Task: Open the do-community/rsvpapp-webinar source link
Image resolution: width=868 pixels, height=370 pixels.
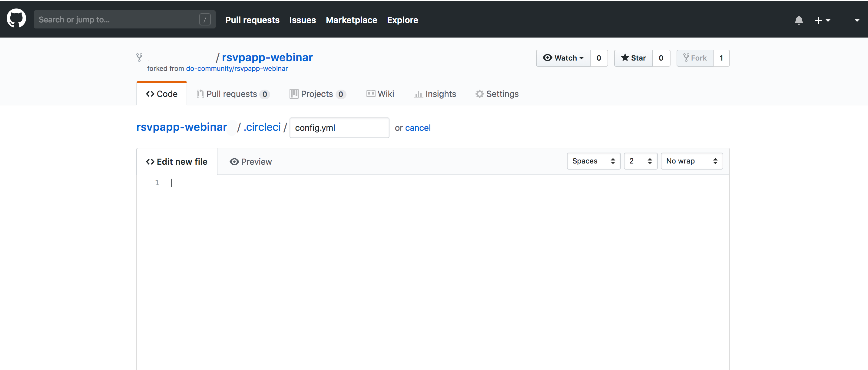Action: point(237,68)
